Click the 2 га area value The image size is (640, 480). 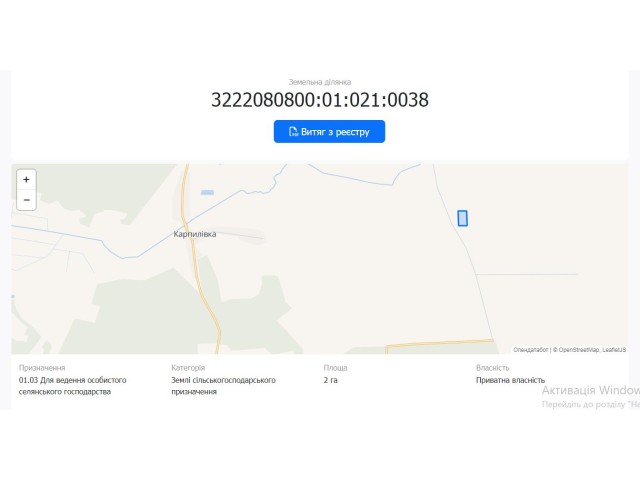click(331, 380)
